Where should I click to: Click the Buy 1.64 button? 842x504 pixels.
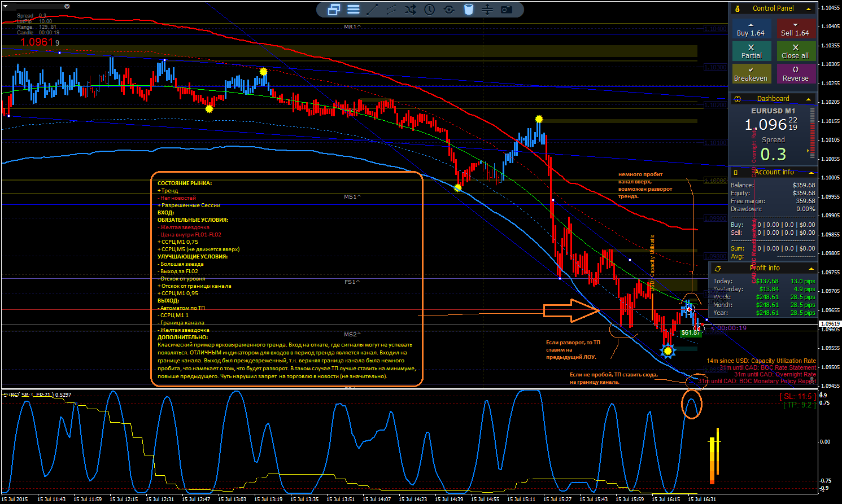(x=751, y=29)
